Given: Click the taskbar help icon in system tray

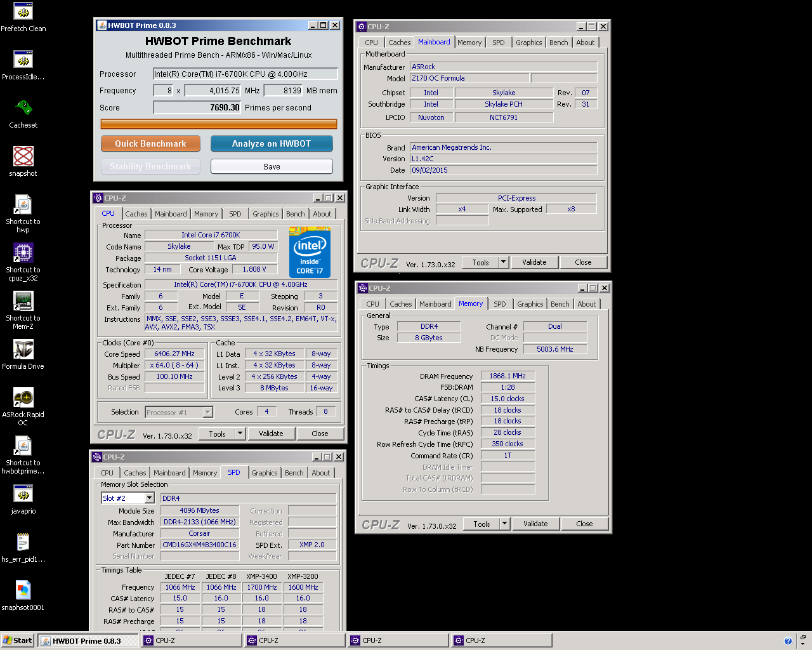Looking at the screenshot, I should pyautogui.click(x=788, y=640).
